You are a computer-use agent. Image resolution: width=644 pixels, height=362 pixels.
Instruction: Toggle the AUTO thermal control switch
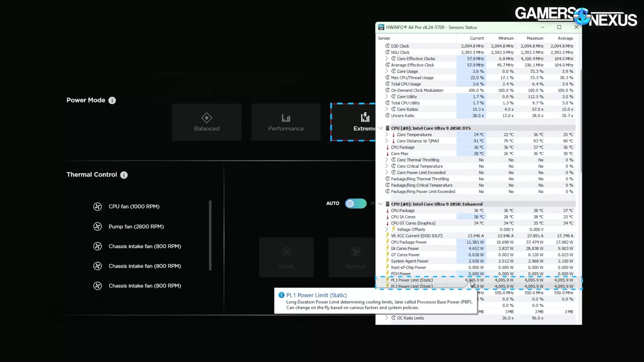tap(355, 204)
